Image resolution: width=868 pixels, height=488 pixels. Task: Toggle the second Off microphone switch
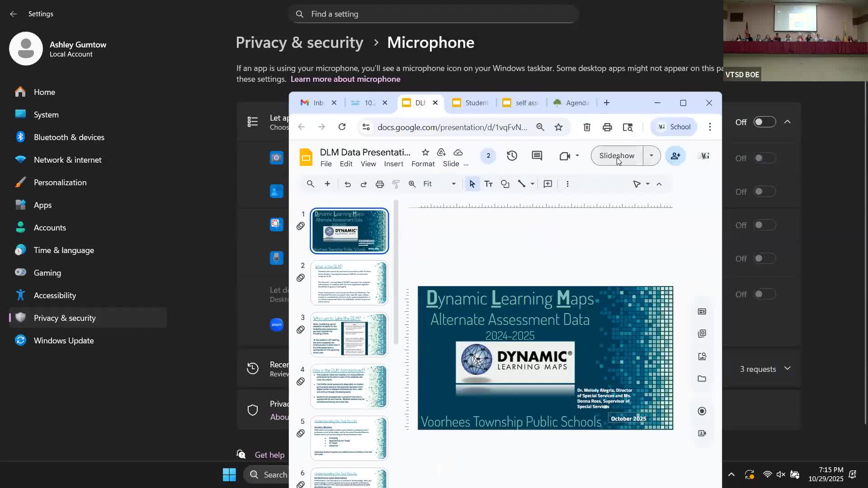click(x=764, y=158)
